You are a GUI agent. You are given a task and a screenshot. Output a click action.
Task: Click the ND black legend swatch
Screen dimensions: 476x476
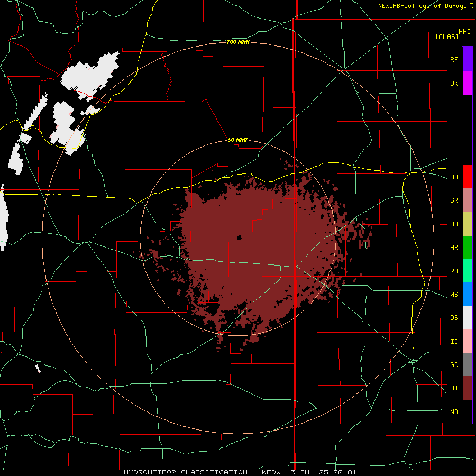467,411
